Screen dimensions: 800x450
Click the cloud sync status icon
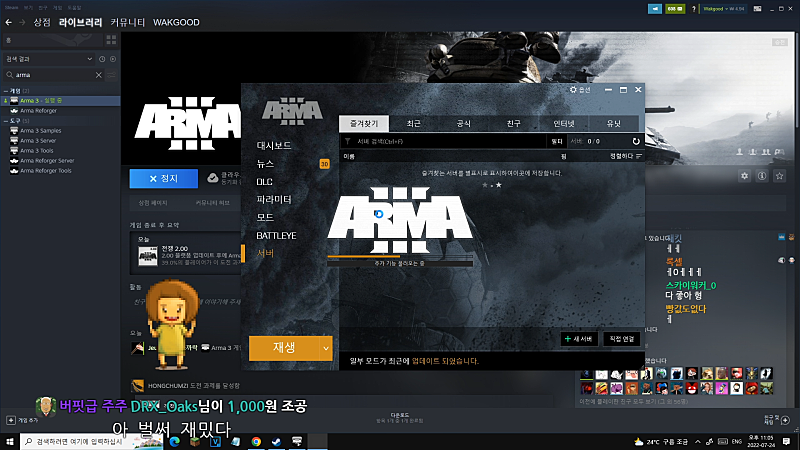212,178
